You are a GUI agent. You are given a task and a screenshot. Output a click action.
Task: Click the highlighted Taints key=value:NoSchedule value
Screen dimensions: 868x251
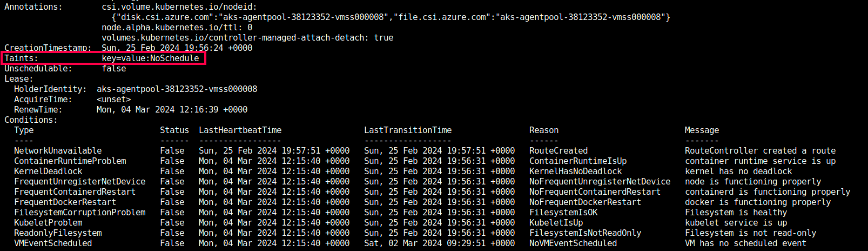tap(150, 58)
